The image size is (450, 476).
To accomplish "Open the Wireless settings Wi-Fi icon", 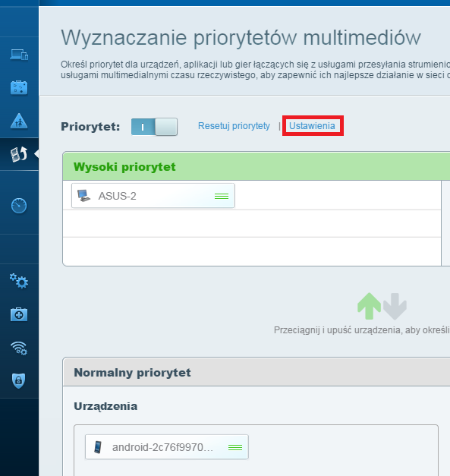I will [19, 348].
